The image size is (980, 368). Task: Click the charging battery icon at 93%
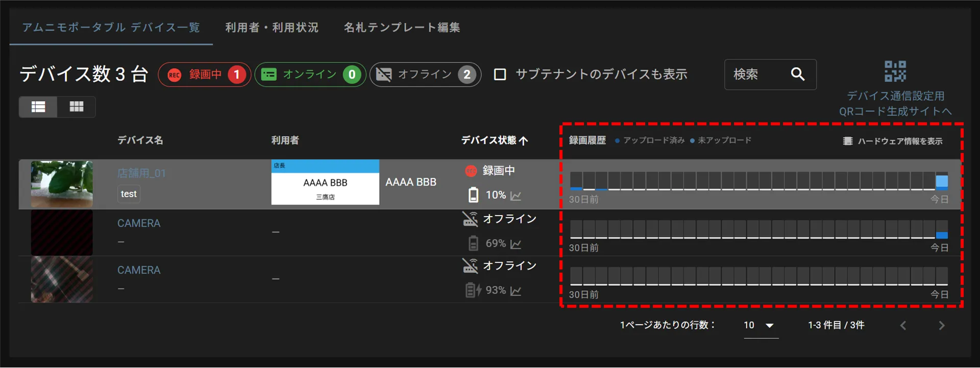(473, 290)
